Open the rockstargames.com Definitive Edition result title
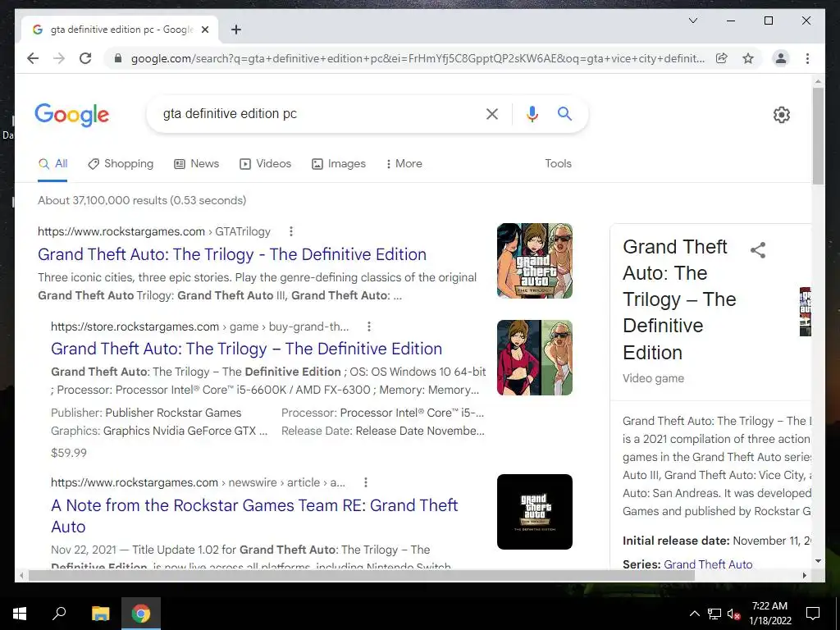This screenshot has width=840, height=630. (232, 254)
